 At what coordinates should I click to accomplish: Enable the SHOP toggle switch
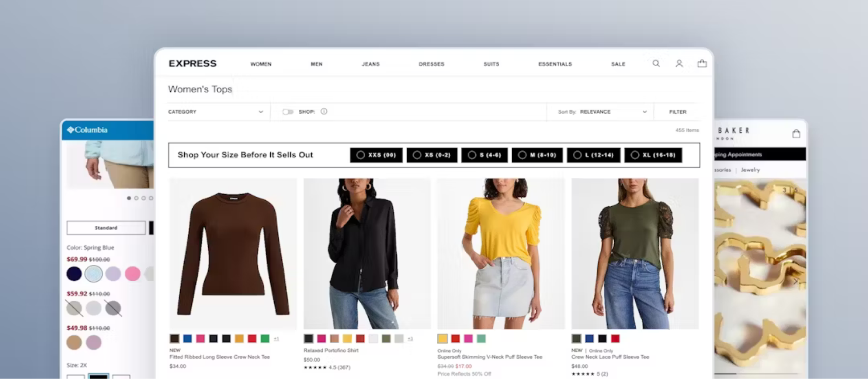289,111
